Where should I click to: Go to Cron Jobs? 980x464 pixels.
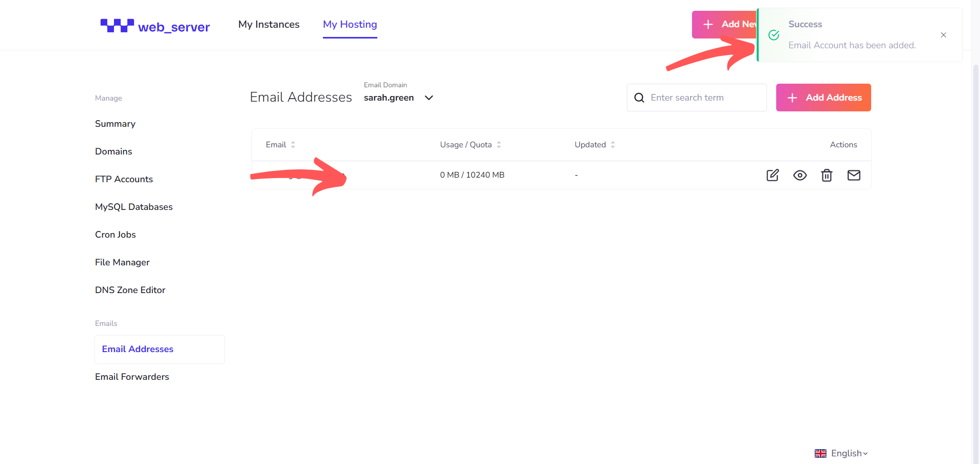[115, 235]
